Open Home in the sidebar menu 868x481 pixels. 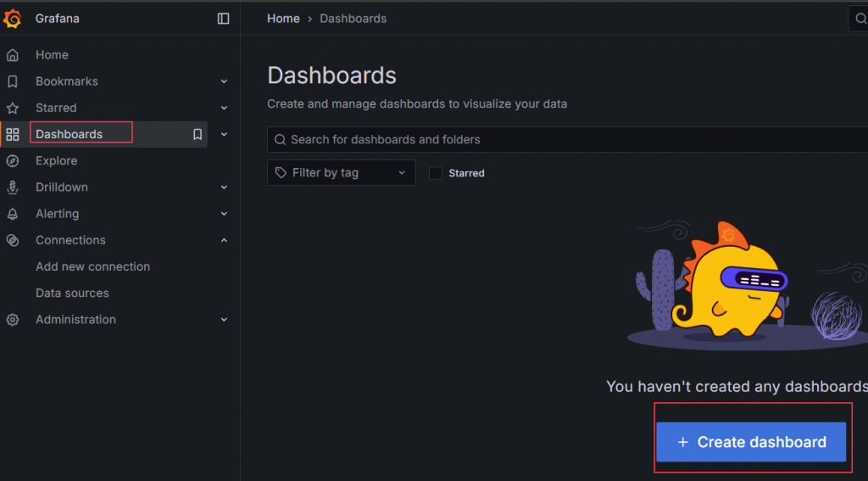click(52, 55)
